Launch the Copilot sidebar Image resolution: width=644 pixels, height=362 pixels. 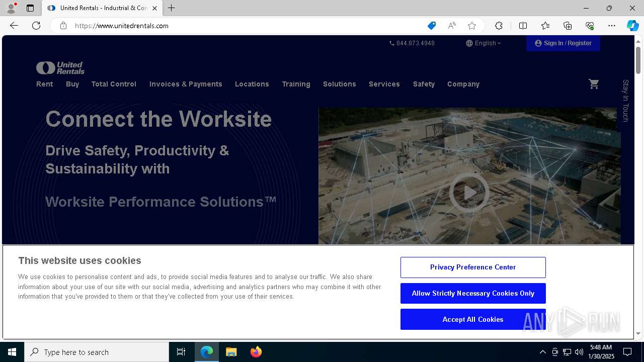(632, 26)
